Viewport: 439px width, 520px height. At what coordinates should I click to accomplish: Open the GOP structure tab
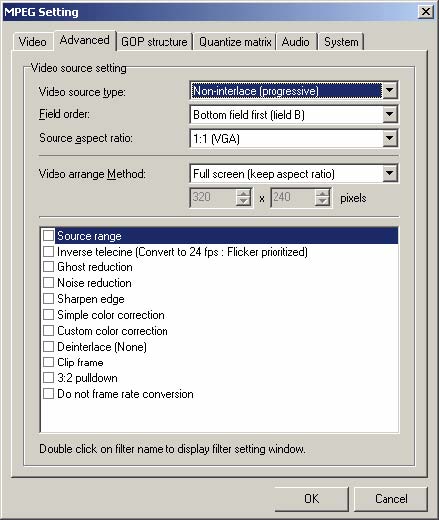[x=154, y=42]
